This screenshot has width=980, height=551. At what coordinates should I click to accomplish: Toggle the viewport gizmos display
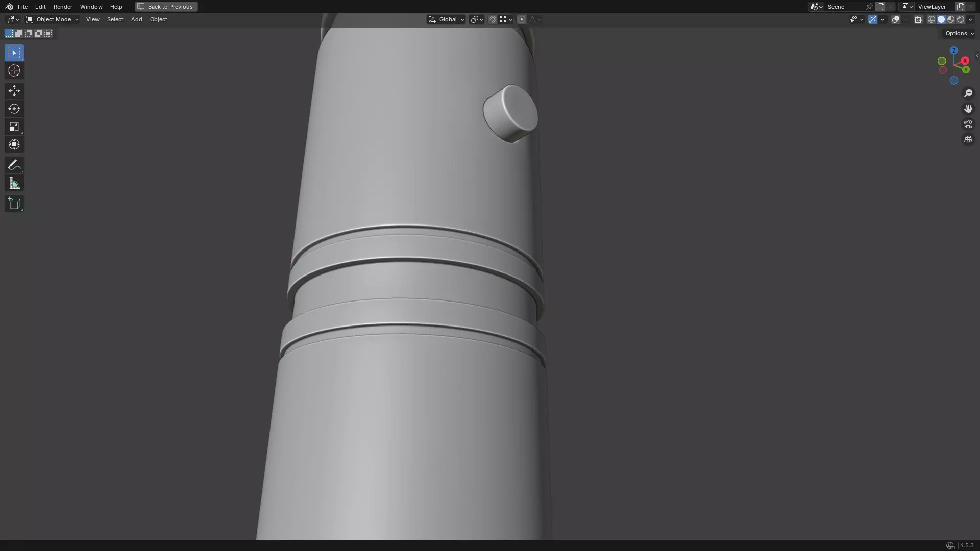click(872, 19)
